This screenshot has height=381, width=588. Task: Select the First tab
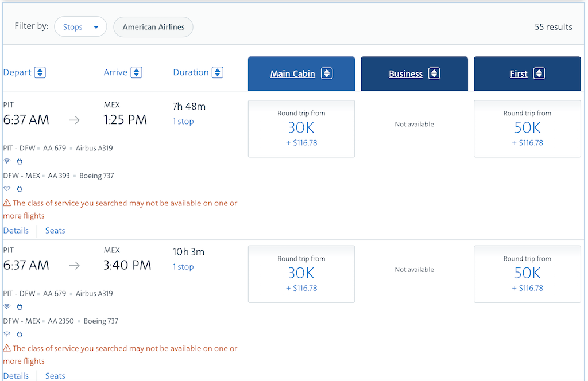click(527, 73)
